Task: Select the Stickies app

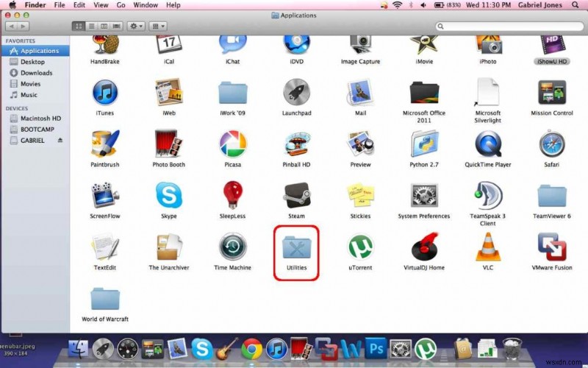Action: 360,195
